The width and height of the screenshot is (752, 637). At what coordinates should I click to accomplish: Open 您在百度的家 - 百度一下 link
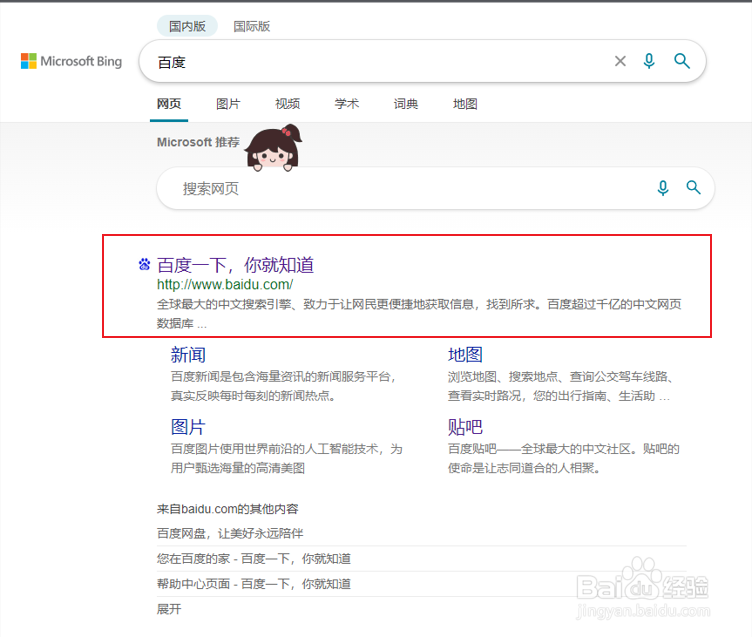[x=254, y=559]
